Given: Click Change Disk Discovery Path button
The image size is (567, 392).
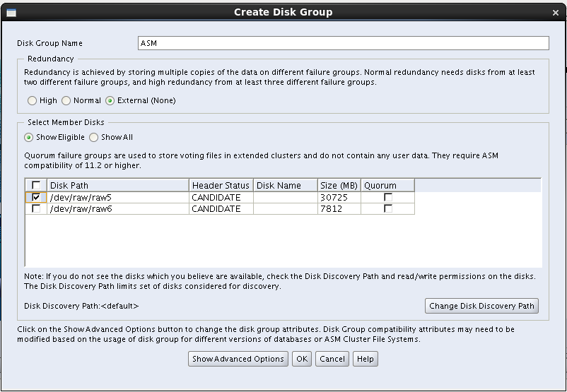Looking at the screenshot, I should (481, 306).
